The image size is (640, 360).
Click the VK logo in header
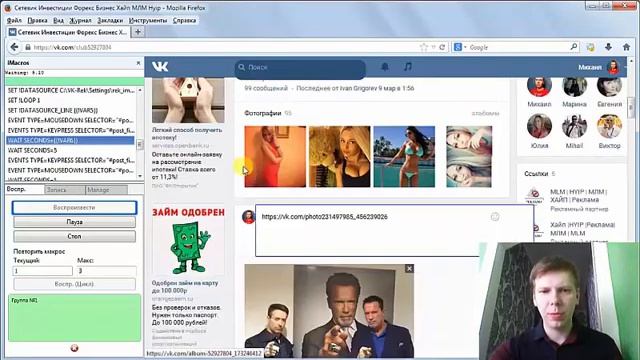(x=160, y=67)
